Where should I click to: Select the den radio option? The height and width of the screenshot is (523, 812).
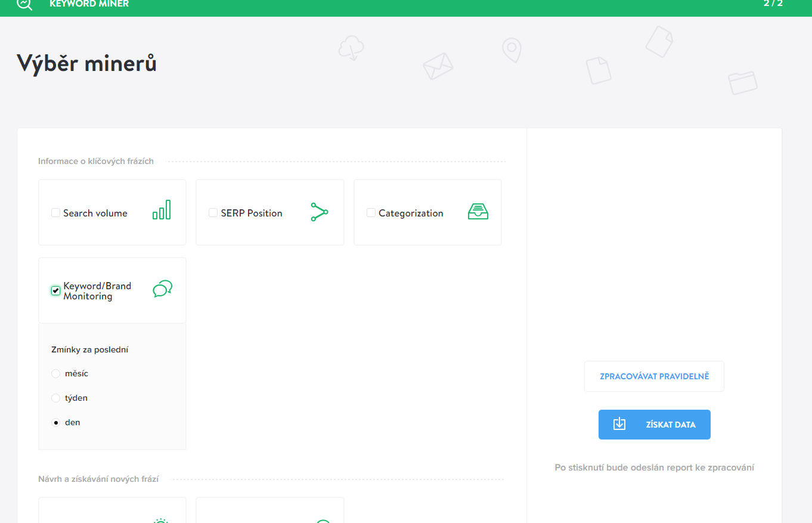(55, 422)
